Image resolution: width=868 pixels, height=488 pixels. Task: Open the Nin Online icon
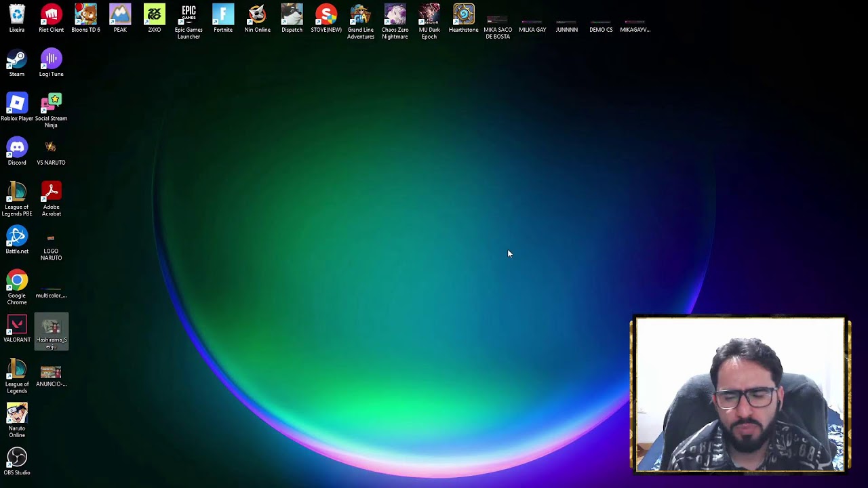click(258, 18)
